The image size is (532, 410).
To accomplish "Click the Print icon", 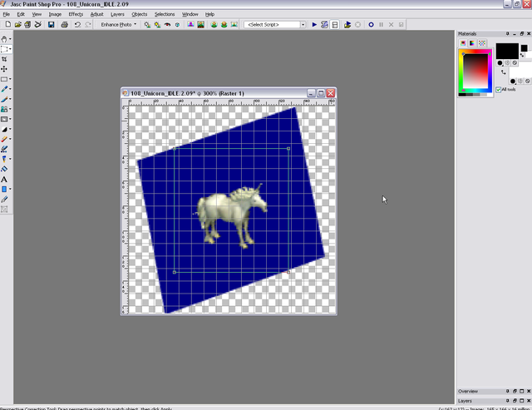I will (64, 24).
